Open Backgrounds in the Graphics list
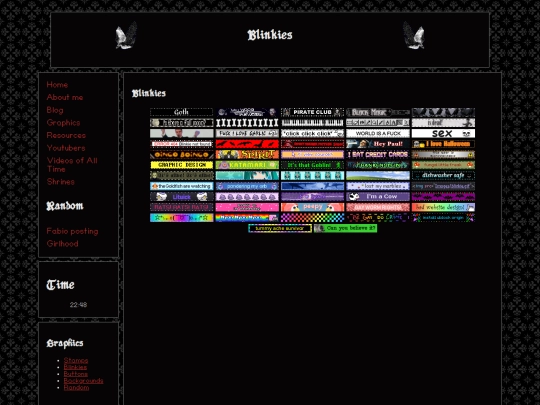 [83, 381]
